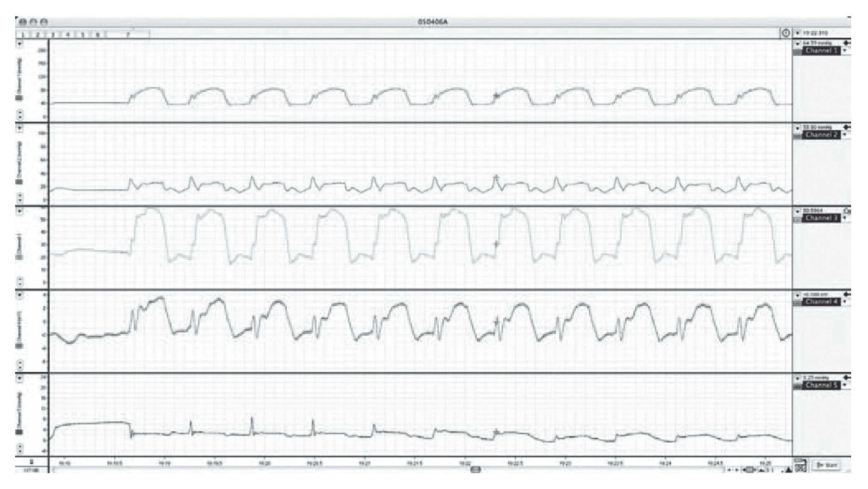
Task: Click the clock icon beside the time display
Action: click(786, 33)
